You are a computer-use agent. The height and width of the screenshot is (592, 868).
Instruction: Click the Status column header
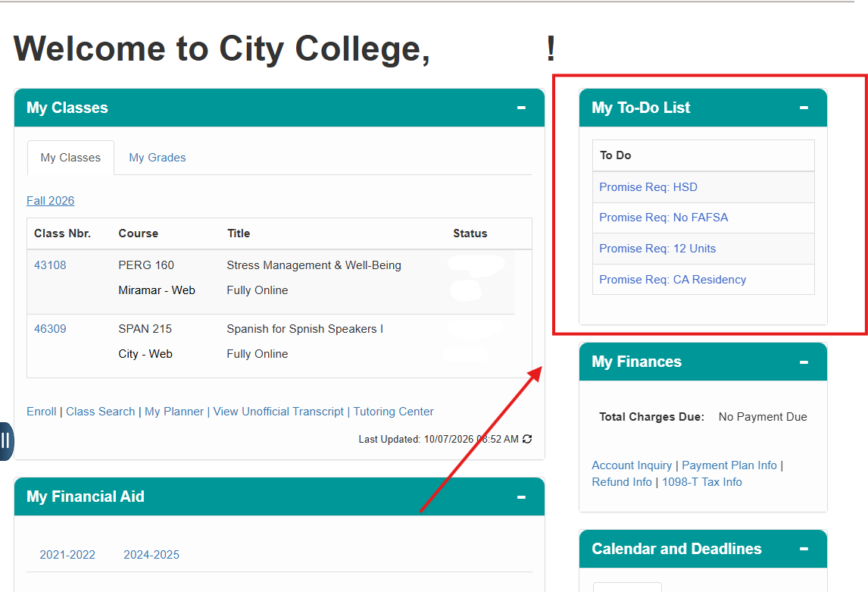pos(470,233)
